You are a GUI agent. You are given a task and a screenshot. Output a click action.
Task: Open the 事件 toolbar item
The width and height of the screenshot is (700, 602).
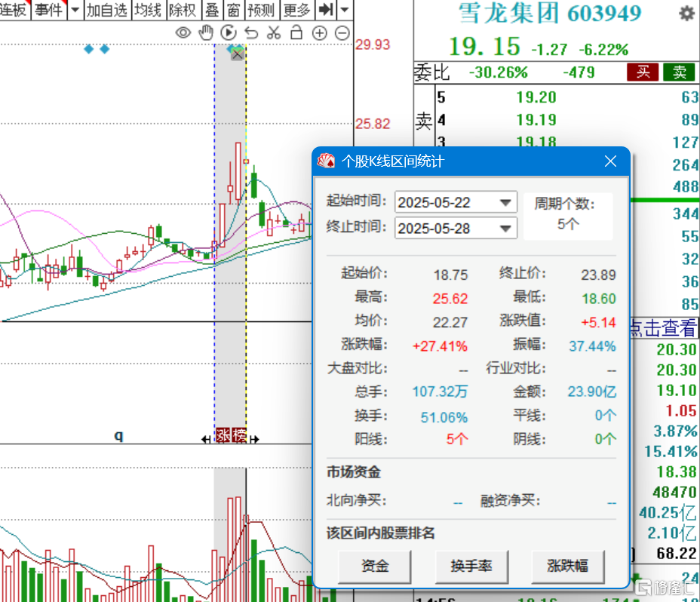click(x=49, y=9)
